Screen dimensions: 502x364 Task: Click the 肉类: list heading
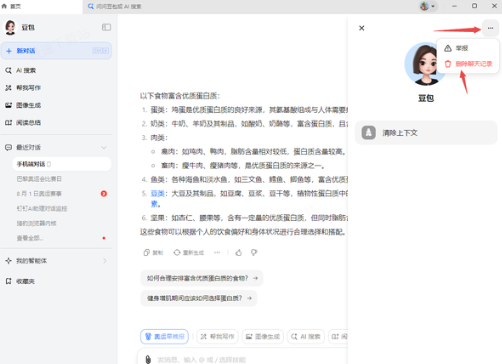point(159,138)
